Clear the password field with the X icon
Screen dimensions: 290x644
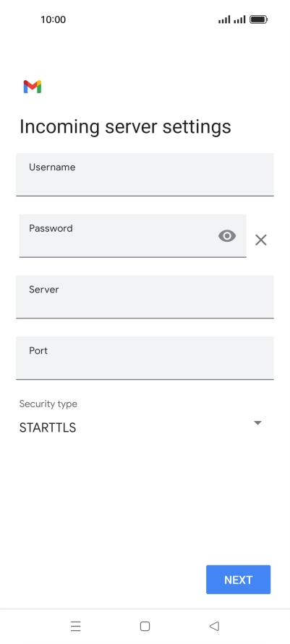coord(261,240)
